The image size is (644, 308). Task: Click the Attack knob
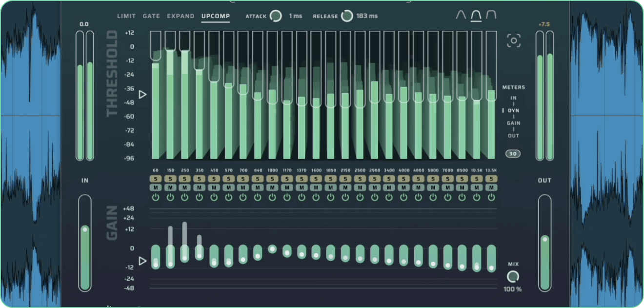(x=276, y=16)
